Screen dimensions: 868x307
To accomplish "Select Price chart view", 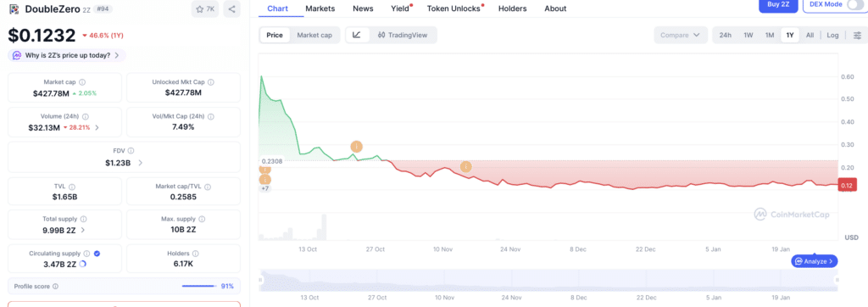I will click(275, 35).
